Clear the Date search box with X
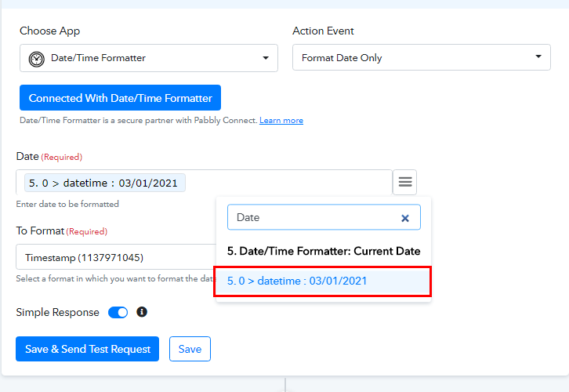569x392 pixels. coord(405,218)
